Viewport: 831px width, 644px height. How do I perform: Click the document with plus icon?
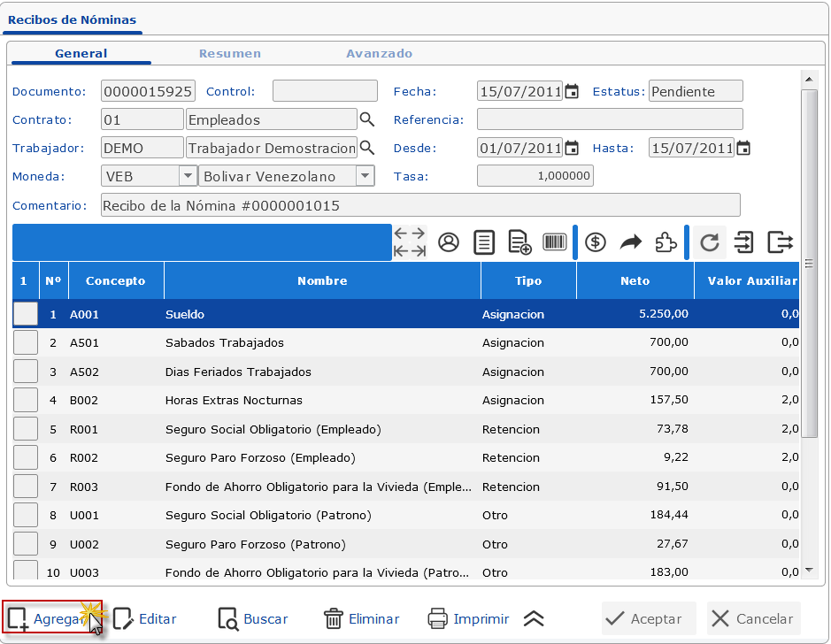click(x=519, y=242)
